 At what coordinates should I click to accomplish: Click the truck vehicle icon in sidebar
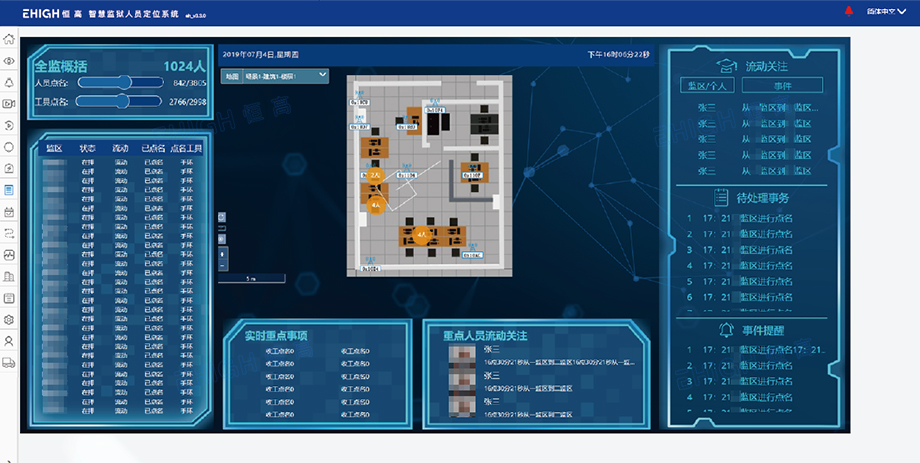9,363
